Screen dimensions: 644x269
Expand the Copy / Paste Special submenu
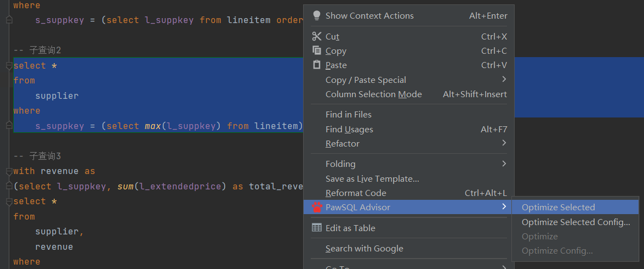(504, 80)
